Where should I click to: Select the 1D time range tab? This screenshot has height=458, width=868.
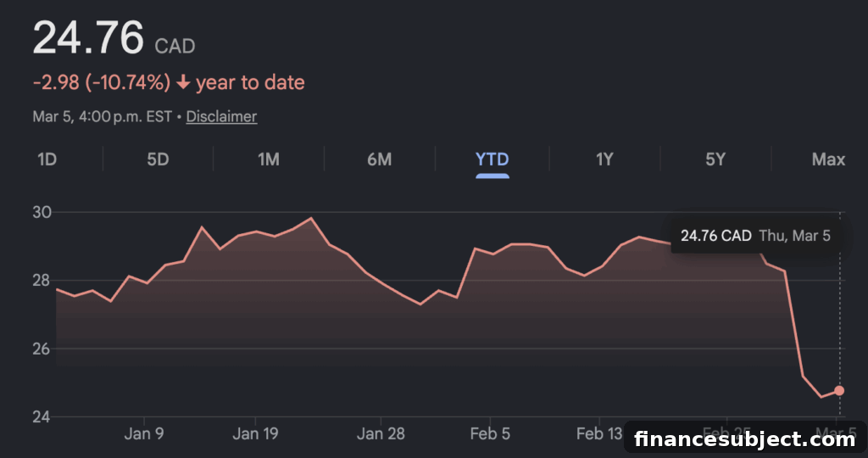[47, 159]
